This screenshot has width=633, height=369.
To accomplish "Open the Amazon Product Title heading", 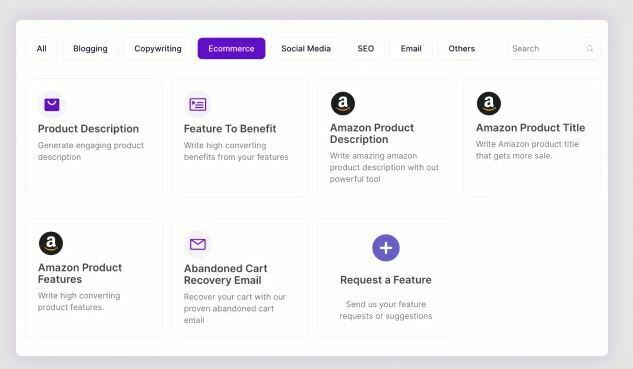I will [x=530, y=128].
